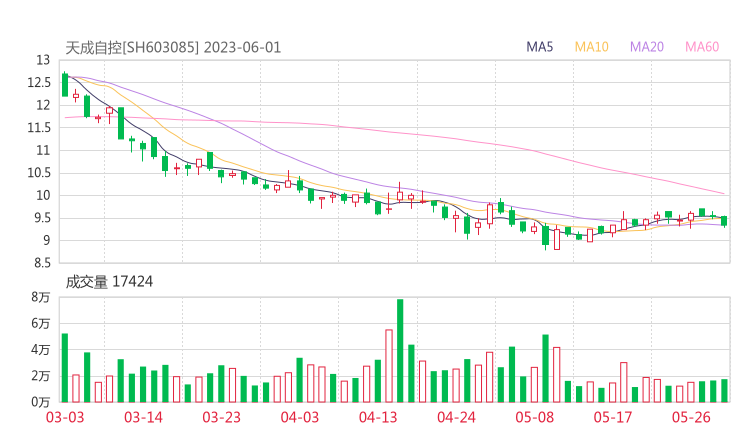The width and height of the screenshot is (740, 440).
Task: Click the 12.5 price axis label
Action: [39, 83]
